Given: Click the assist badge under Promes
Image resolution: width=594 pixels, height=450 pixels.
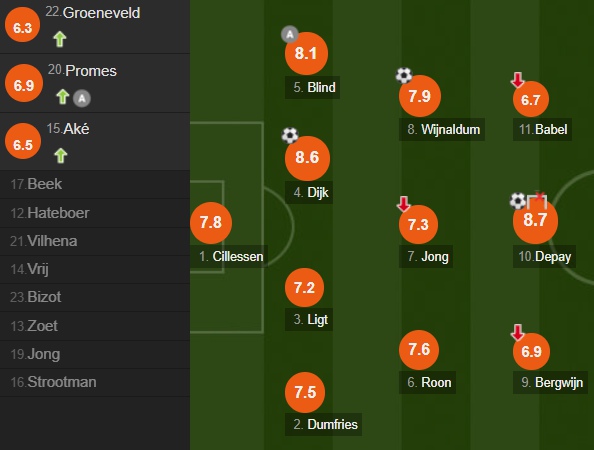Looking at the screenshot, I should pos(82,98).
